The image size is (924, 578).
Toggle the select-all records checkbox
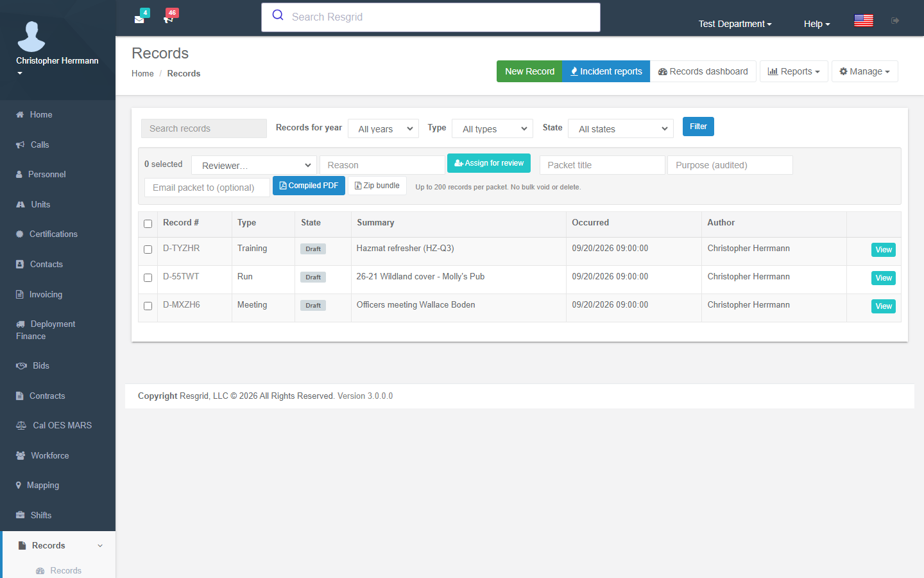[148, 224]
